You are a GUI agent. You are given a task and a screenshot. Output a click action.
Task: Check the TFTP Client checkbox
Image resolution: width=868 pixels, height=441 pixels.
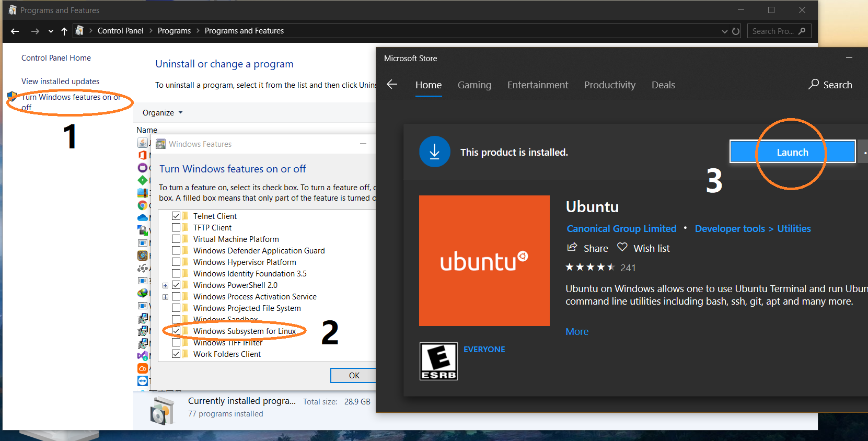pyautogui.click(x=176, y=227)
